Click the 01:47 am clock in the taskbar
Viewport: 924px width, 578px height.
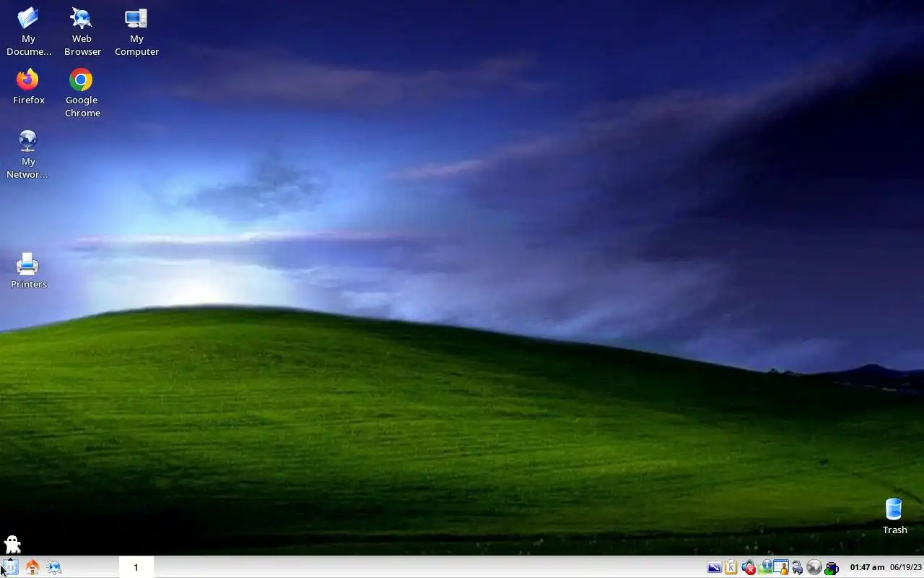867,568
